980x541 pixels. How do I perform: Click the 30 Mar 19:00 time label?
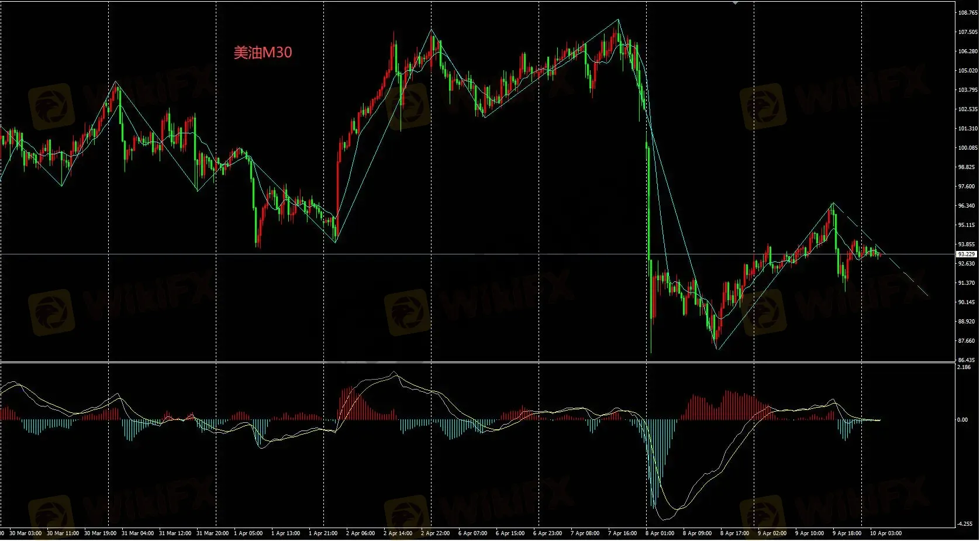(x=100, y=533)
